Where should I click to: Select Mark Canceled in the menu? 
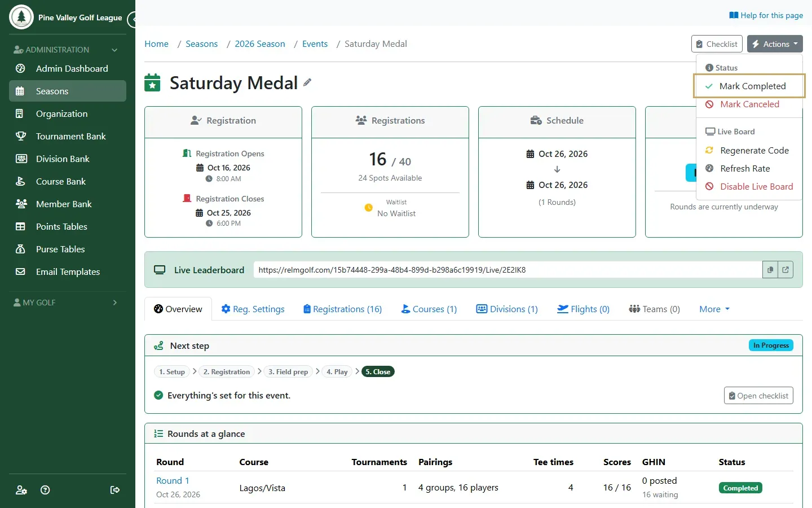pos(749,104)
